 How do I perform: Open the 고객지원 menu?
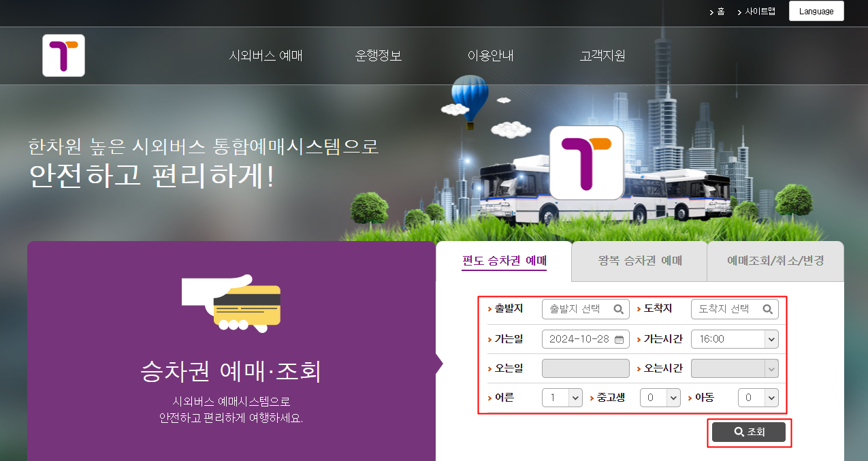(x=602, y=56)
